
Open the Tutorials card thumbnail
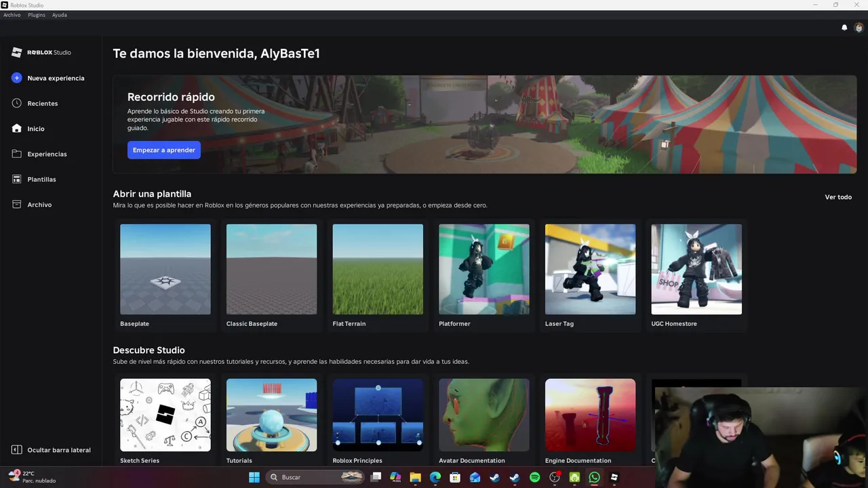[x=271, y=415]
